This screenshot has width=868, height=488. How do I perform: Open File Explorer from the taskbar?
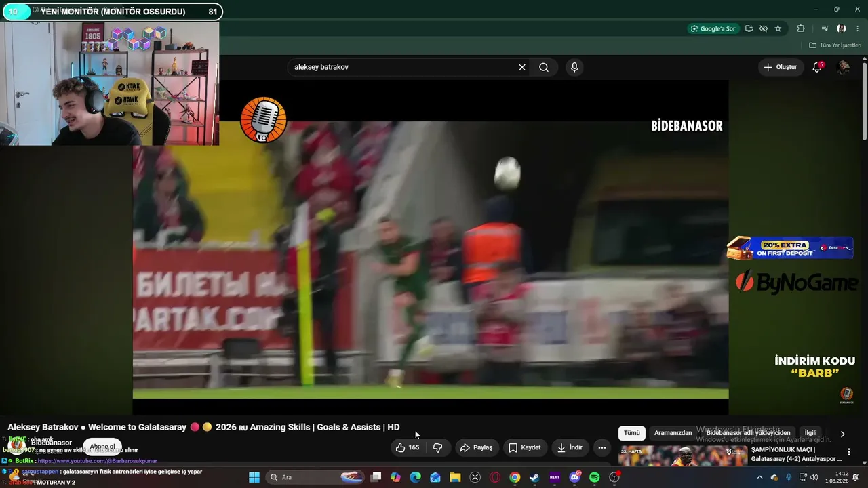coord(455,477)
